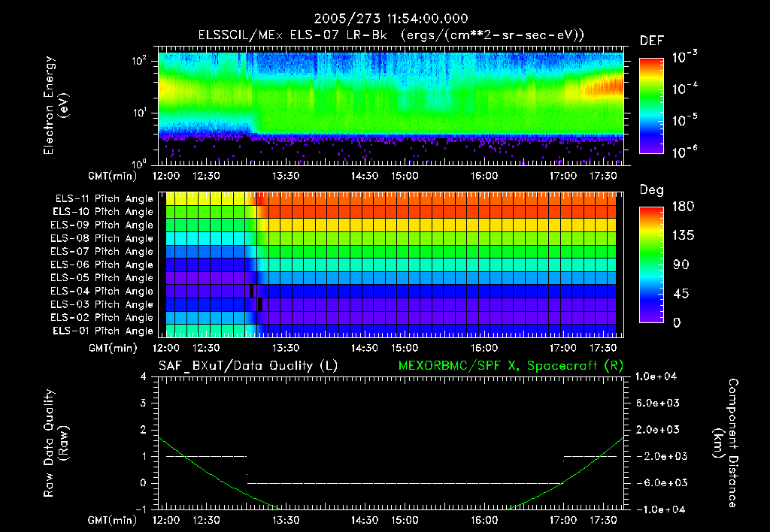Click the 90 value on Deg scale
Viewport: 770px width, 532px height.
click(681, 265)
